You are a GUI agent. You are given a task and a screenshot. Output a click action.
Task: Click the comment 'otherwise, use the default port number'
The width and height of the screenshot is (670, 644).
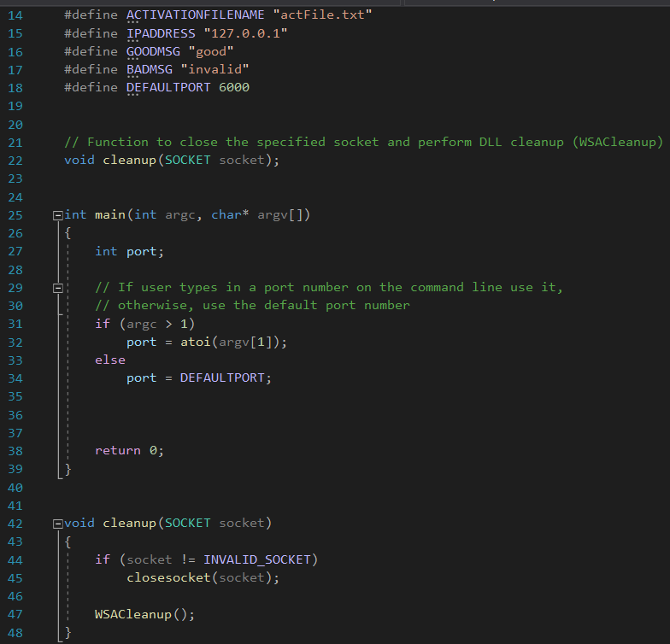click(x=252, y=306)
